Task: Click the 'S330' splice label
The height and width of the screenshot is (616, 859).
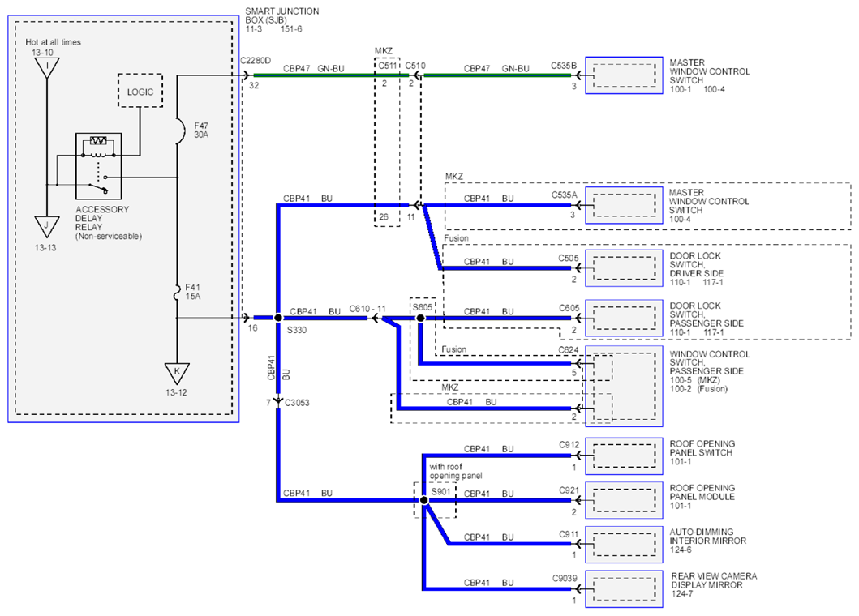Action: click(x=296, y=330)
